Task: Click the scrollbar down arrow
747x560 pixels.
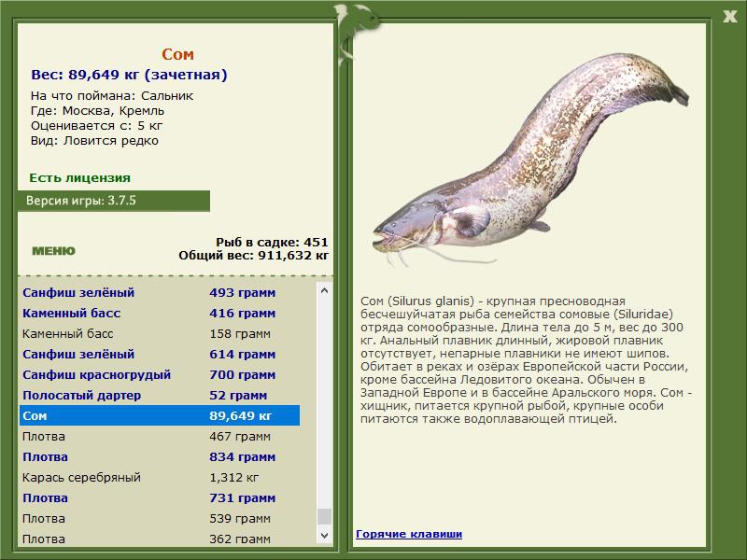Action: [324, 535]
